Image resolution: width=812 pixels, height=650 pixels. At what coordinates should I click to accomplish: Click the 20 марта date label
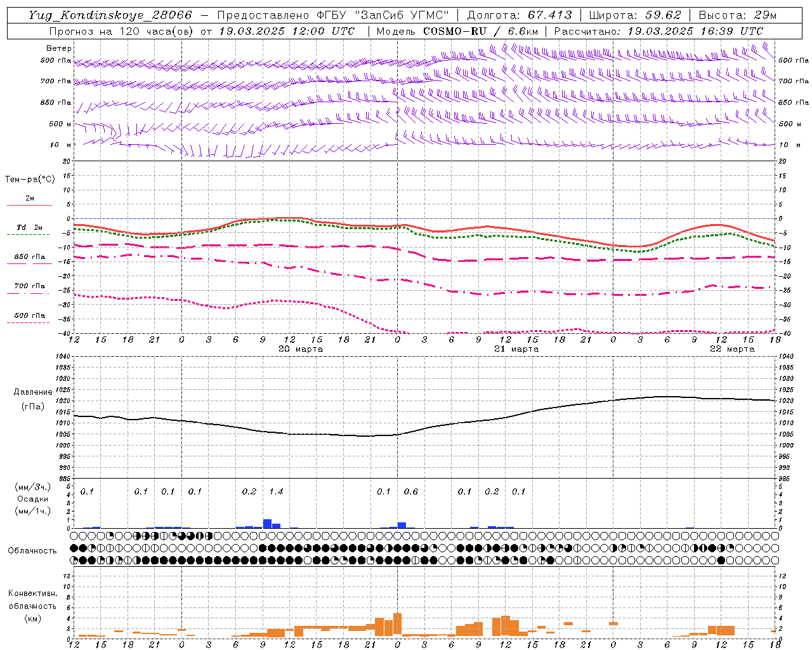coord(301,349)
